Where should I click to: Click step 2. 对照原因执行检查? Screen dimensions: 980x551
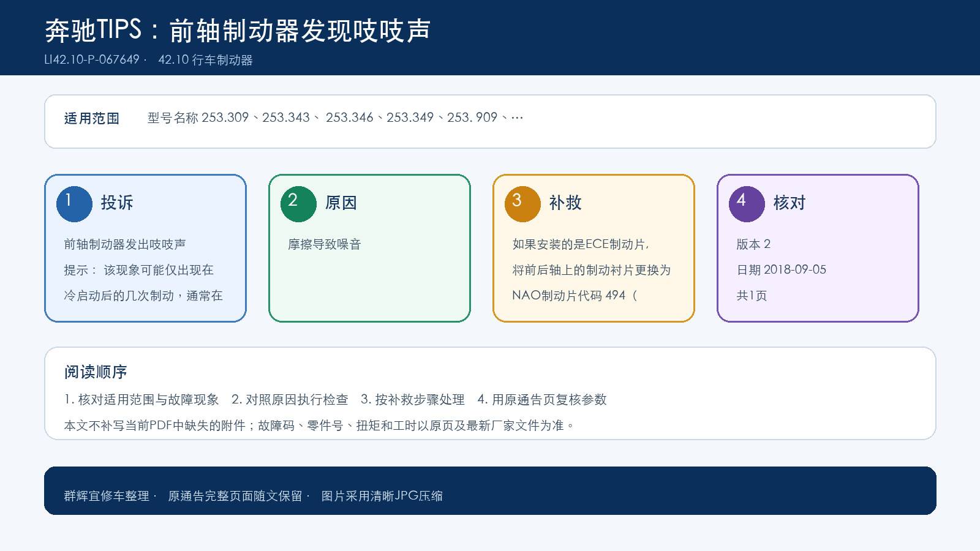click(290, 400)
